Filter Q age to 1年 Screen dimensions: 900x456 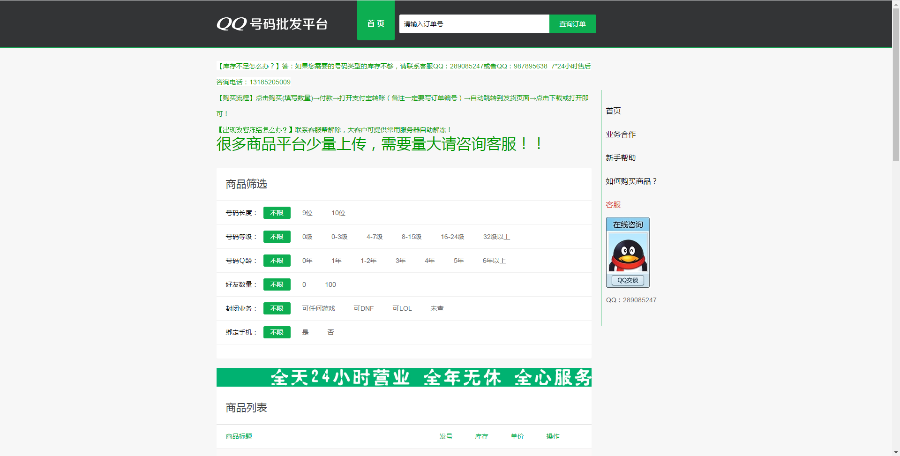pyautogui.click(x=336, y=261)
